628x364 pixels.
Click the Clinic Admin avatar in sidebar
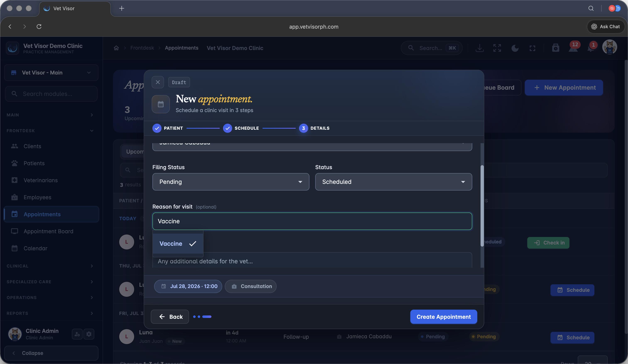(15, 334)
